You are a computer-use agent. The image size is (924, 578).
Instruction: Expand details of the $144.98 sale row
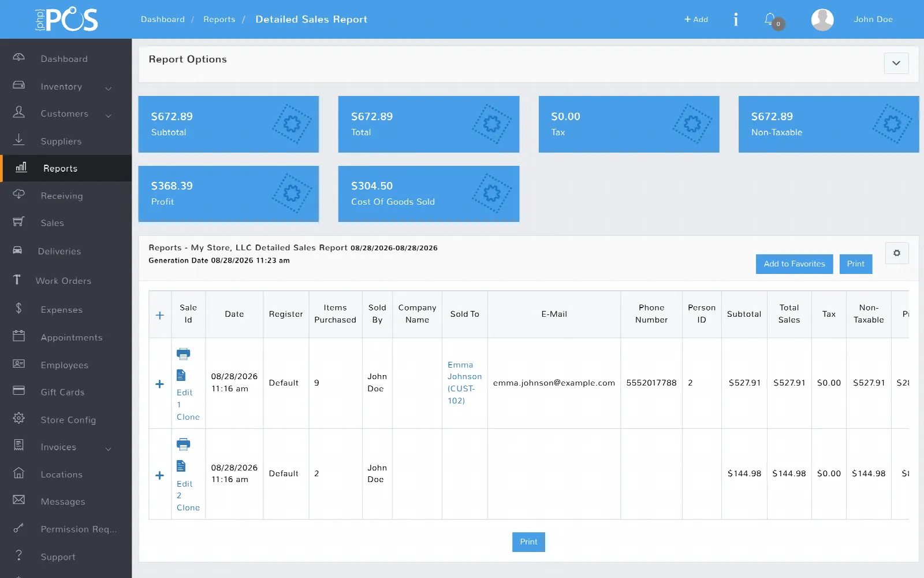pos(160,475)
